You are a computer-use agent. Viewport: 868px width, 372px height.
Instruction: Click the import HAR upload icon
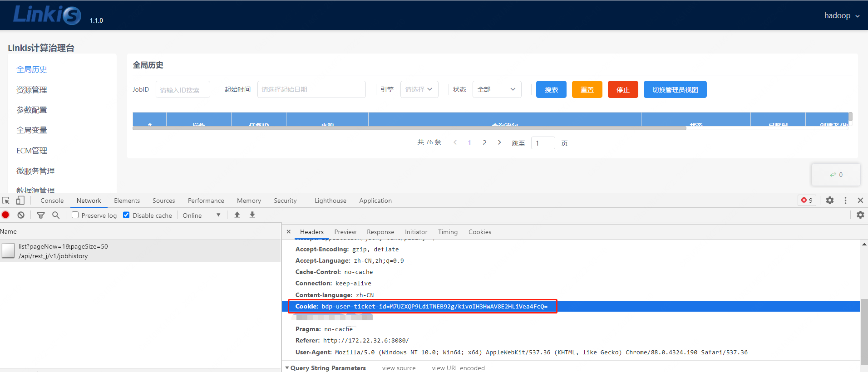pos(237,215)
